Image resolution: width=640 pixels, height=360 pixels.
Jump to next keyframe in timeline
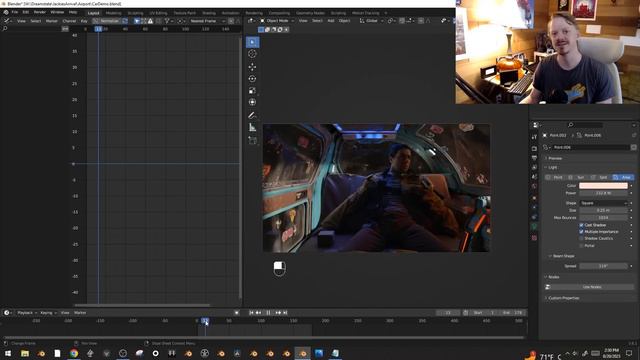pyautogui.click(x=278, y=313)
